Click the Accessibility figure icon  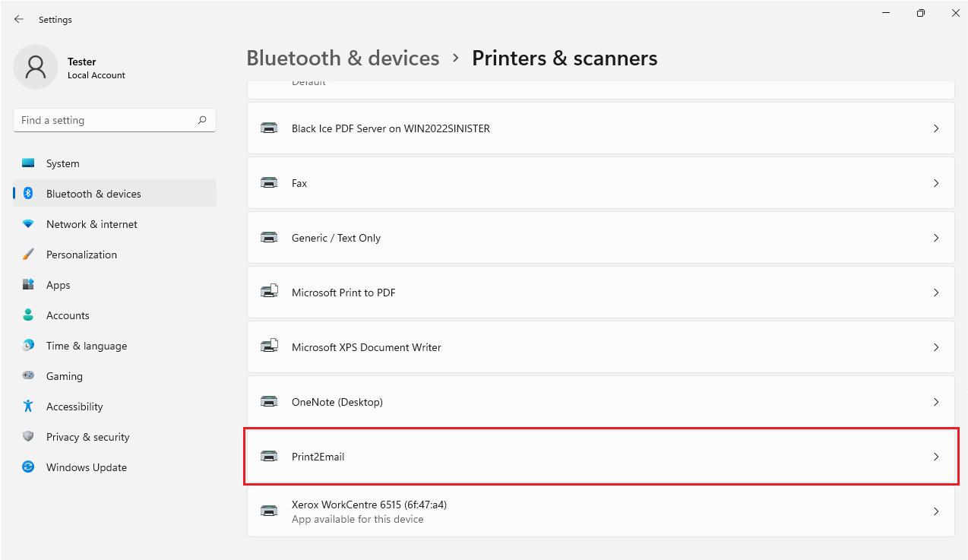(x=28, y=407)
